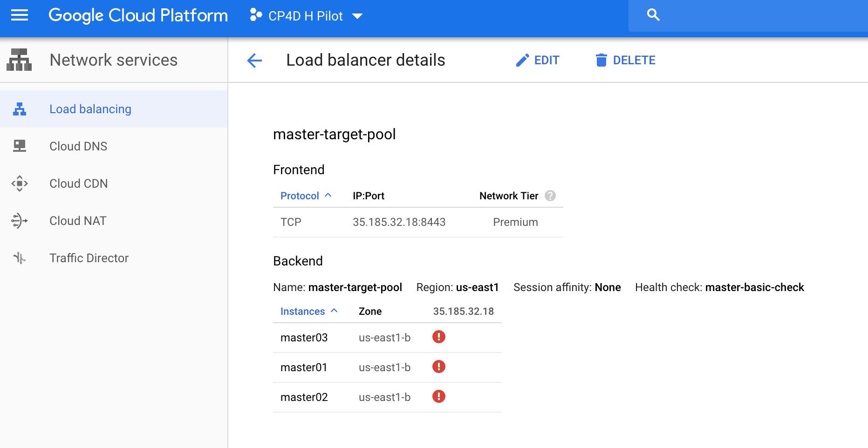Viewport: 868px width, 448px height.
Task: Click the red error icon for master01
Action: pyautogui.click(x=439, y=367)
